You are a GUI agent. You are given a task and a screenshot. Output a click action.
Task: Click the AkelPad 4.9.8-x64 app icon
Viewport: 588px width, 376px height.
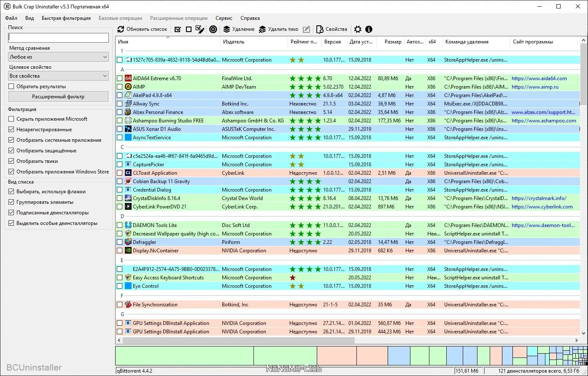[x=128, y=95]
